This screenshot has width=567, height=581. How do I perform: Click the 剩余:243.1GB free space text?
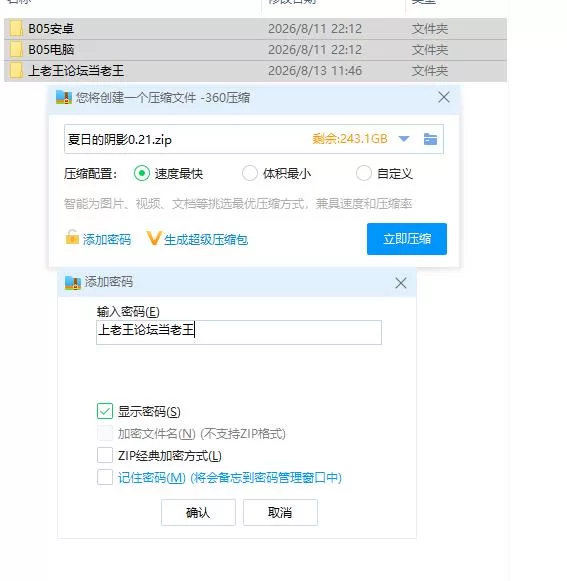pyautogui.click(x=350, y=139)
